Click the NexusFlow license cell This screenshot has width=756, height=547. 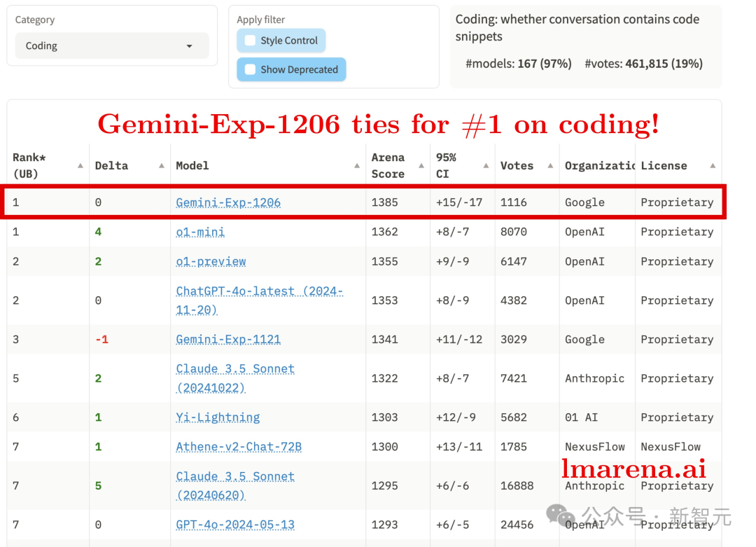pyautogui.click(x=671, y=447)
